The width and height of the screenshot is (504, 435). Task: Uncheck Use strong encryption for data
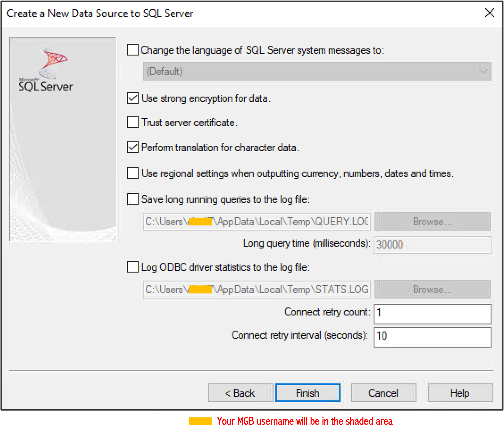pyautogui.click(x=133, y=98)
